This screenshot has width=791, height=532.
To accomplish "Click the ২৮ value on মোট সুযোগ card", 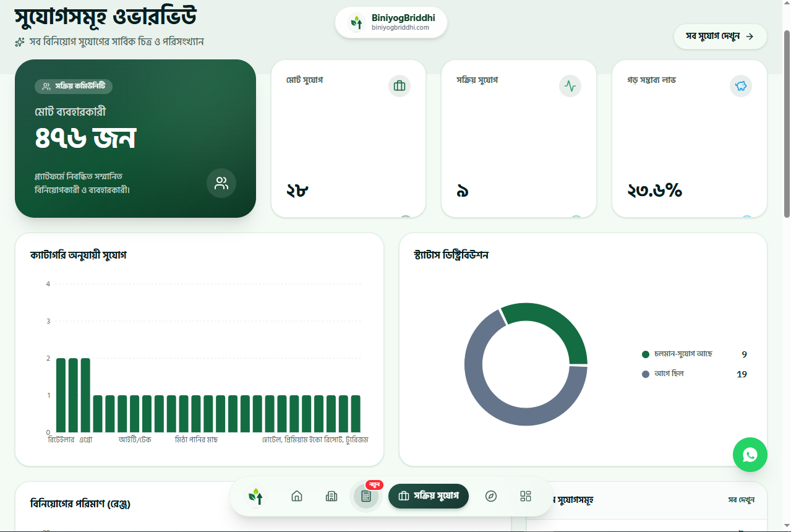I will click(x=297, y=191).
